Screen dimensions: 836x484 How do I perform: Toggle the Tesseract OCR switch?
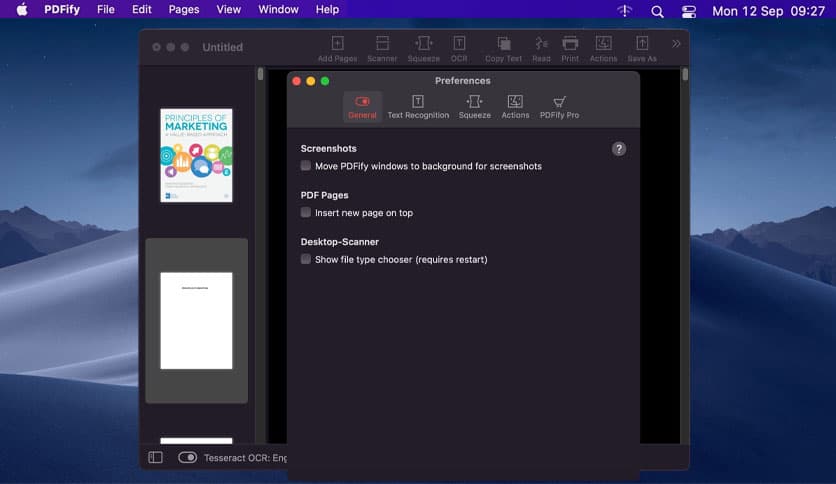point(187,457)
